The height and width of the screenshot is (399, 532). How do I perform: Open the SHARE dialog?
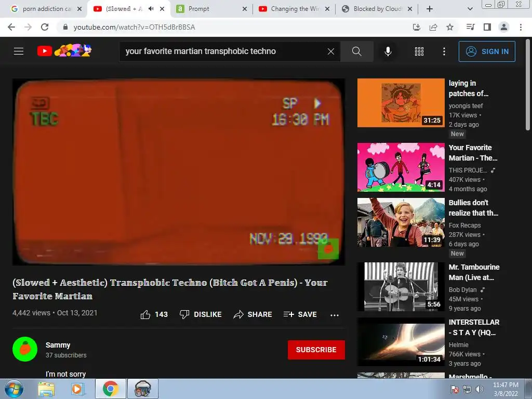(x=253, y=314)
